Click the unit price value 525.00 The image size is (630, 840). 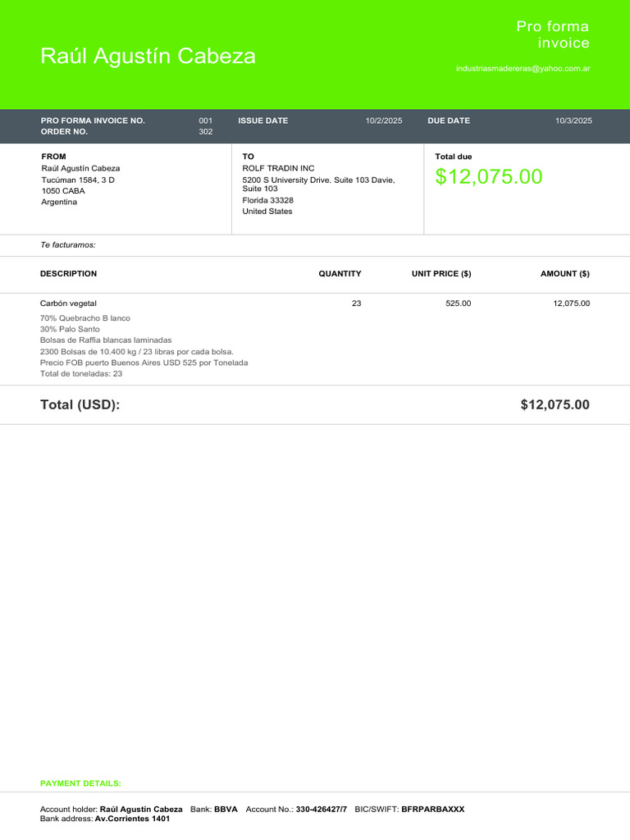click(458, 304)
